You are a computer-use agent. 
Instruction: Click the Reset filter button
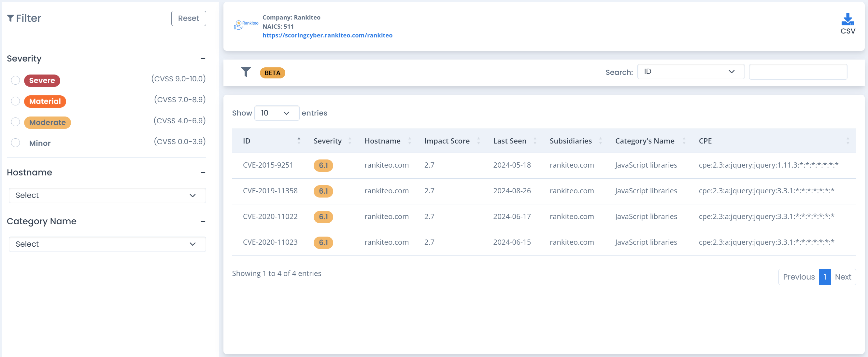(x=188, y=18)
